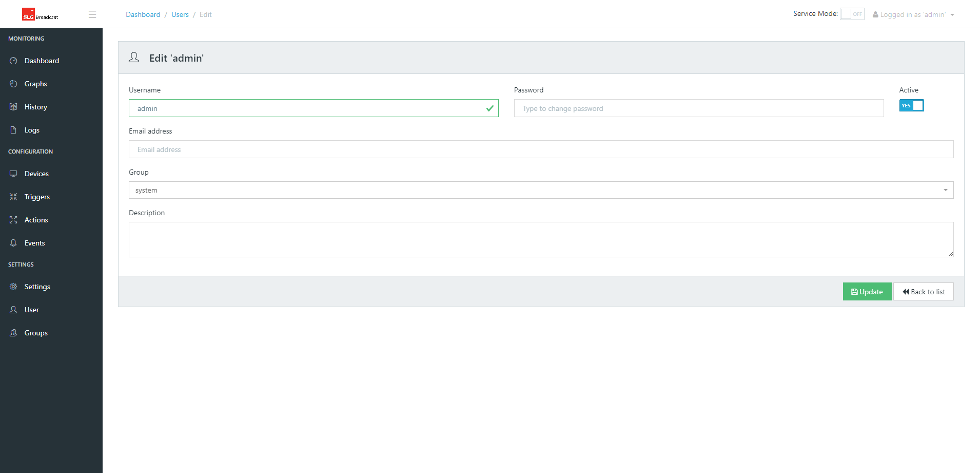This screenshot has height=473, width=980.
Task: Open Groups in the sidebar menu
Action: pos(36,333)
